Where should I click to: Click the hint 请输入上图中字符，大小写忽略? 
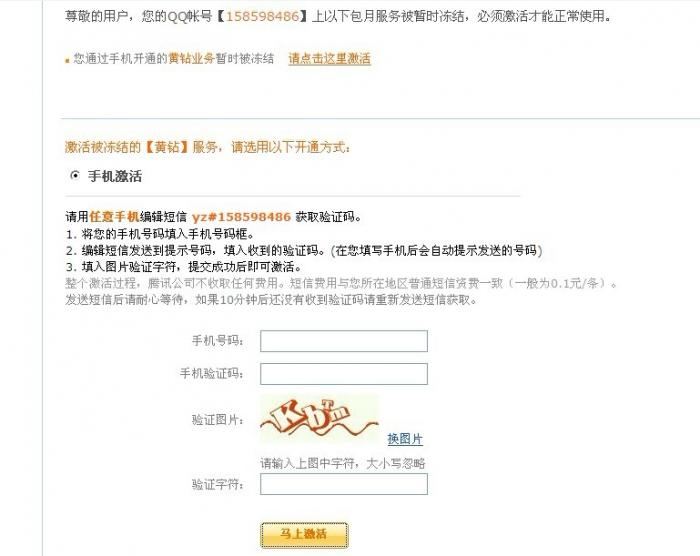tap(343, 464)
